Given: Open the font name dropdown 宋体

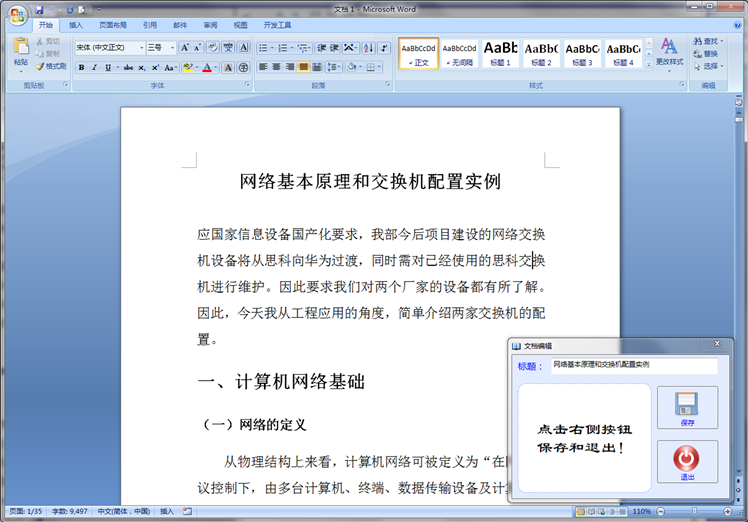Looking at the screenshot, I should [109, 47].
